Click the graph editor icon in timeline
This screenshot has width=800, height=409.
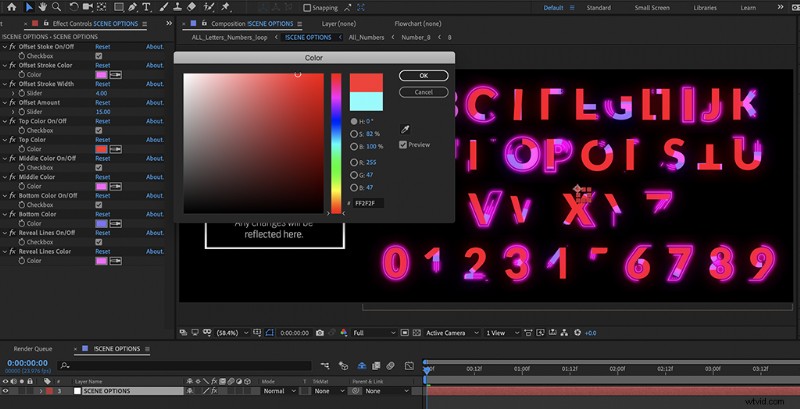(x=409, y=366)
